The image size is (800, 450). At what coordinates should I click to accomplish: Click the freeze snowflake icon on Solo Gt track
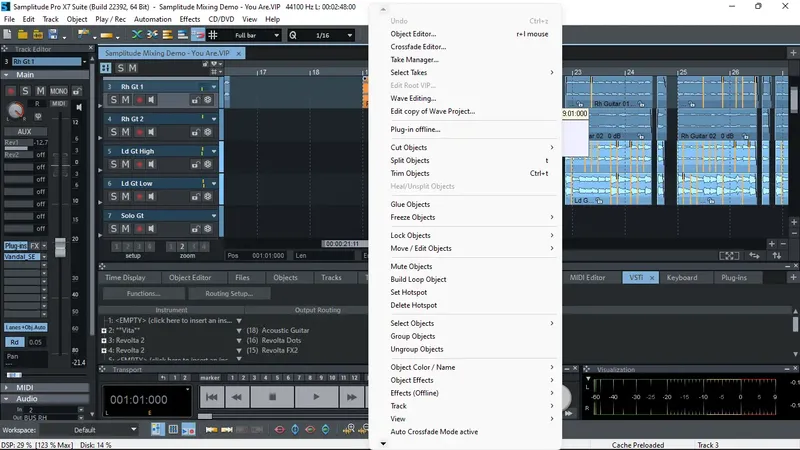pyautogui.click(x=208, y=229)
